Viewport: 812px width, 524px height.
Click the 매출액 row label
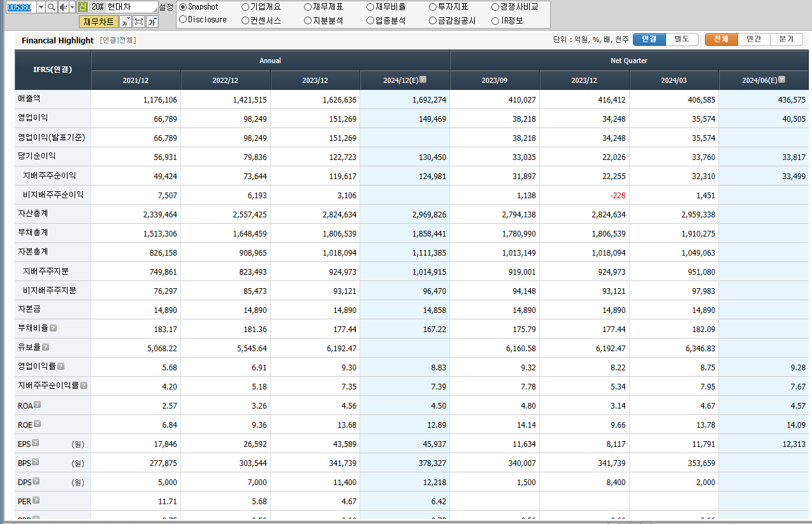click(29, 99)
